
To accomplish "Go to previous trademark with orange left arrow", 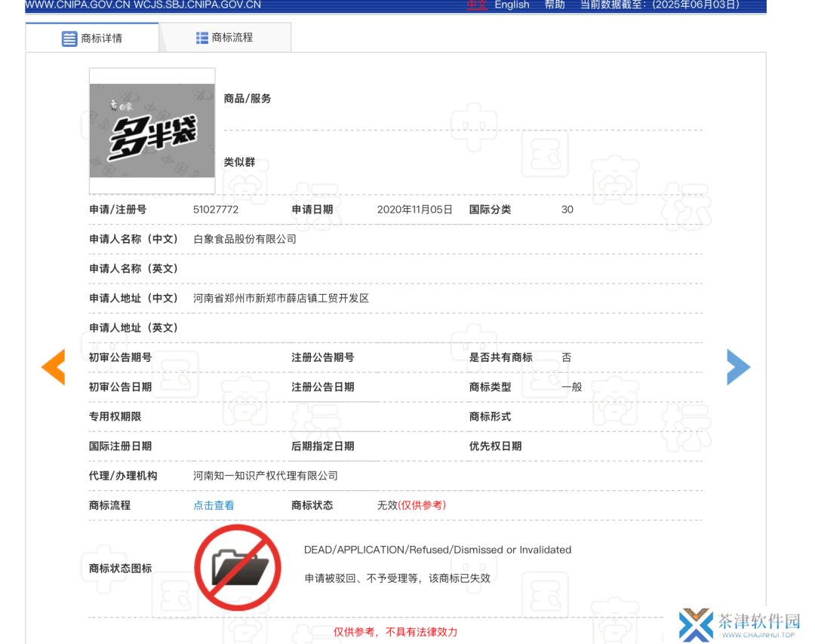I will click(x=54, y=366).
